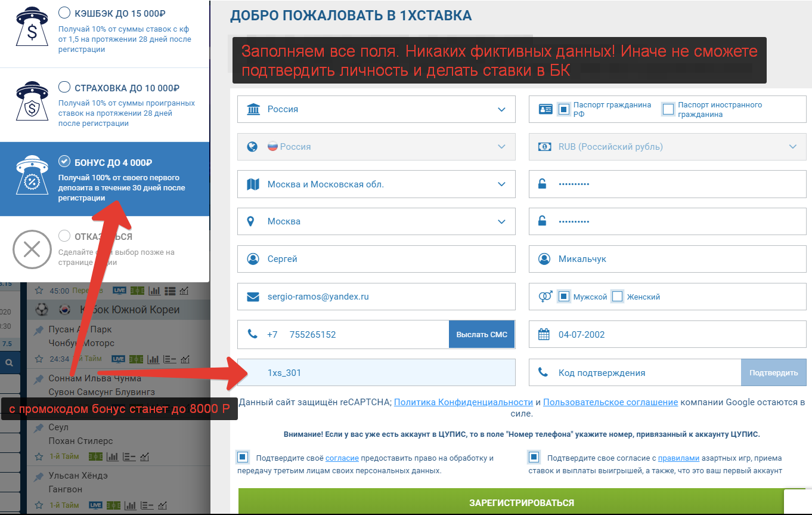Screen dimensions: 812x515
Task: Click the search magnifier icon in the left sidebar
Action: (x=10, y=362)
